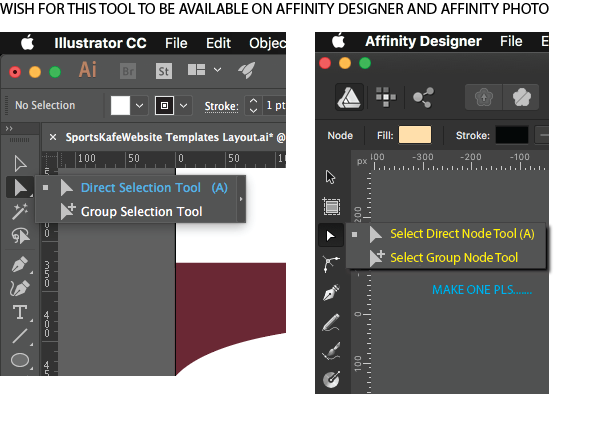This screenshot has width=596, height=423.
Task: Open File menu in Affinity Designer
Action: [x=511, y=41]
